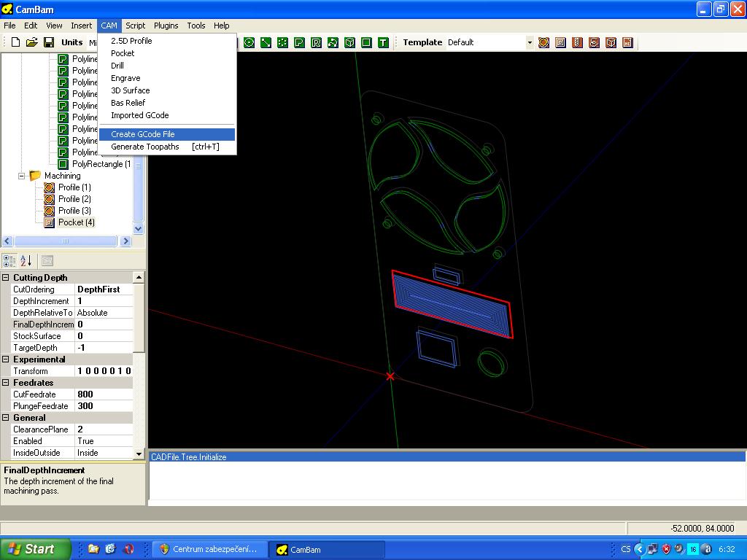The height and width of the screenshot is (560, 747).
Task: Open the Template dropdown list
Action: [530, 43]
